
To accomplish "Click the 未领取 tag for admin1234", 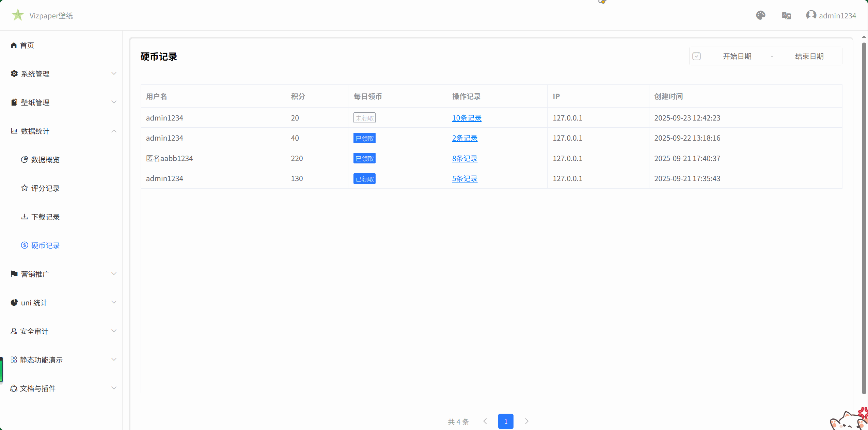I will pos(364,118).
